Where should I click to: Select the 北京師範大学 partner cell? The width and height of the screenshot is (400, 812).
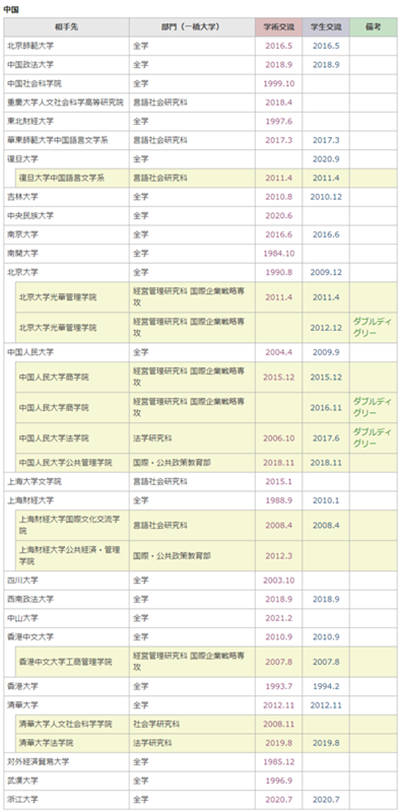pos(66,46)
